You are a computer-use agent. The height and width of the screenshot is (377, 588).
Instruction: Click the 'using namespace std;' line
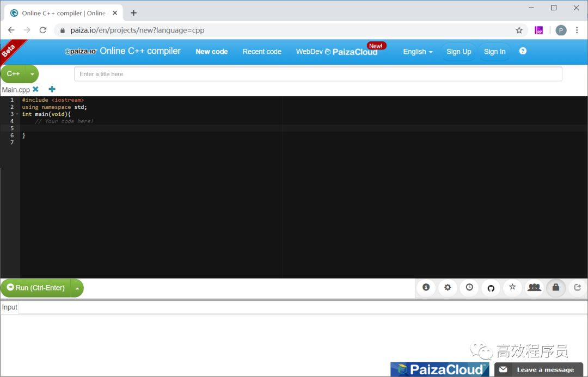pos(54,107)
